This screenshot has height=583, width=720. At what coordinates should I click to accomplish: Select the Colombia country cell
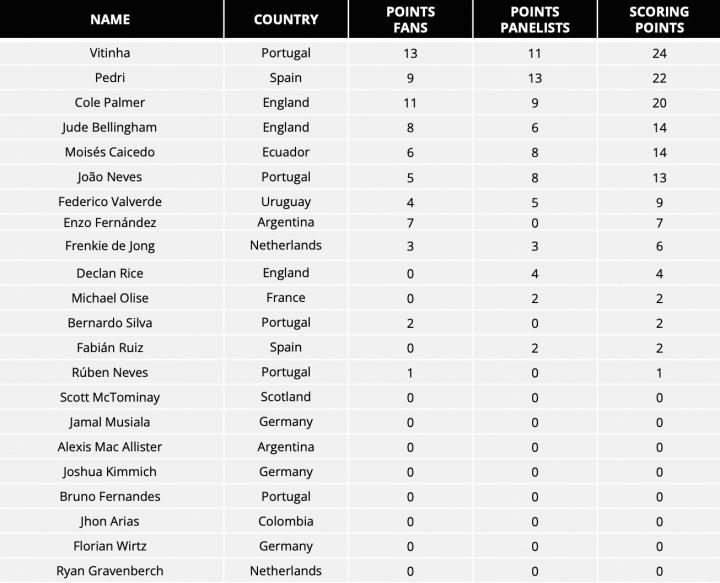pyautogui.click(x=286, y=521)
